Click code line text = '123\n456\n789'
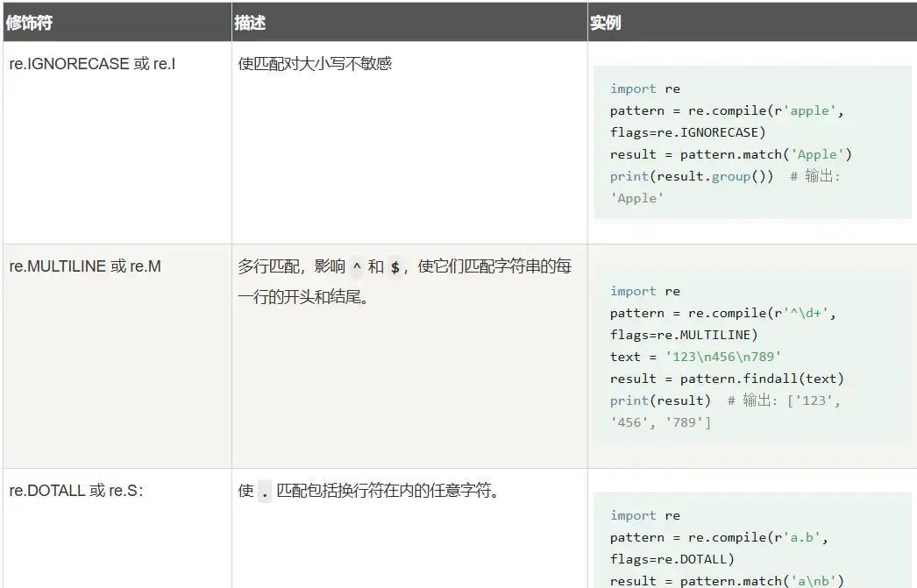 tap(696, 357)
